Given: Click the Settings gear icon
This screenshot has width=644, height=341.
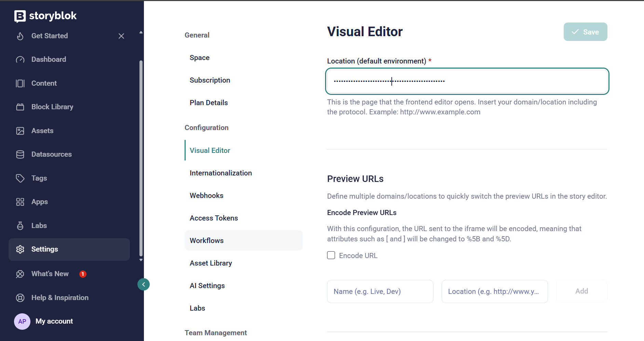Looking at the screenshot, I should tap(20, 249).
